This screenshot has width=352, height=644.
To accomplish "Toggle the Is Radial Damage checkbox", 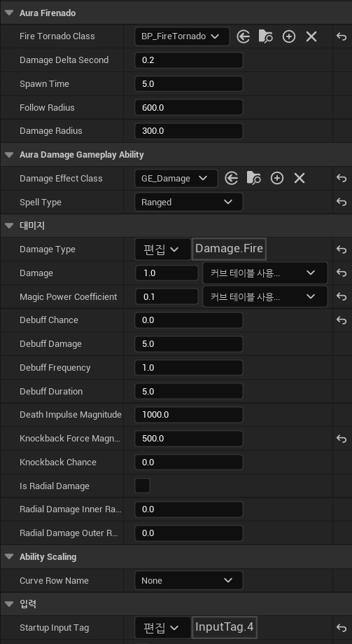I will pyautogui.click(x=142, y=486).
